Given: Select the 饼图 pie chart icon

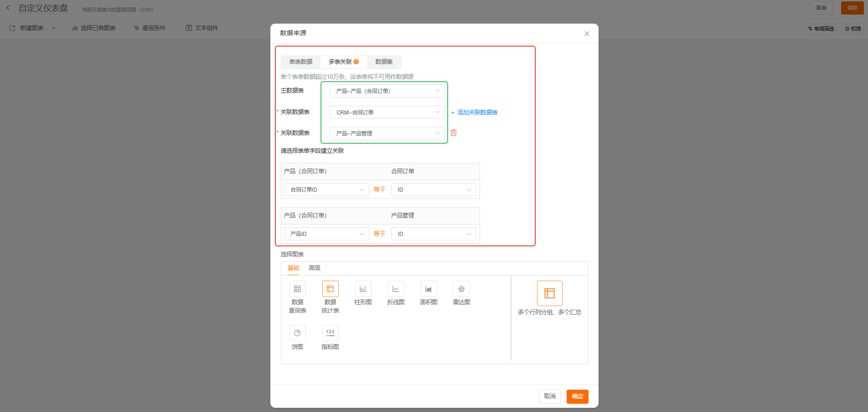Looking at the screenshot, I should tap(297, 333).
